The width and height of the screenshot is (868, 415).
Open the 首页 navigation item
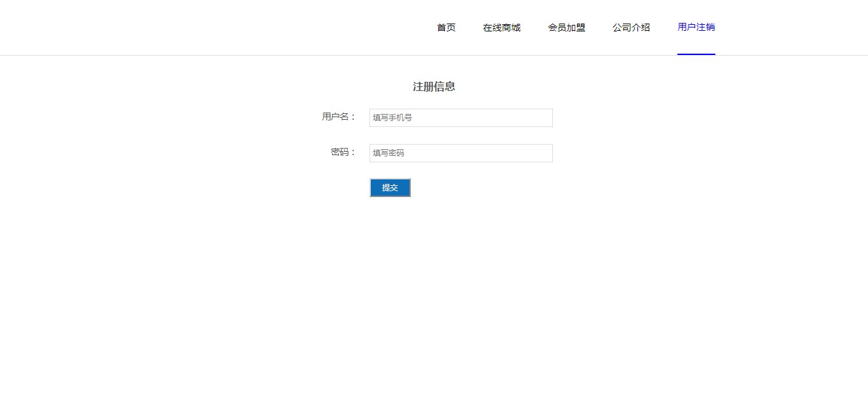(x=446, y=27)
